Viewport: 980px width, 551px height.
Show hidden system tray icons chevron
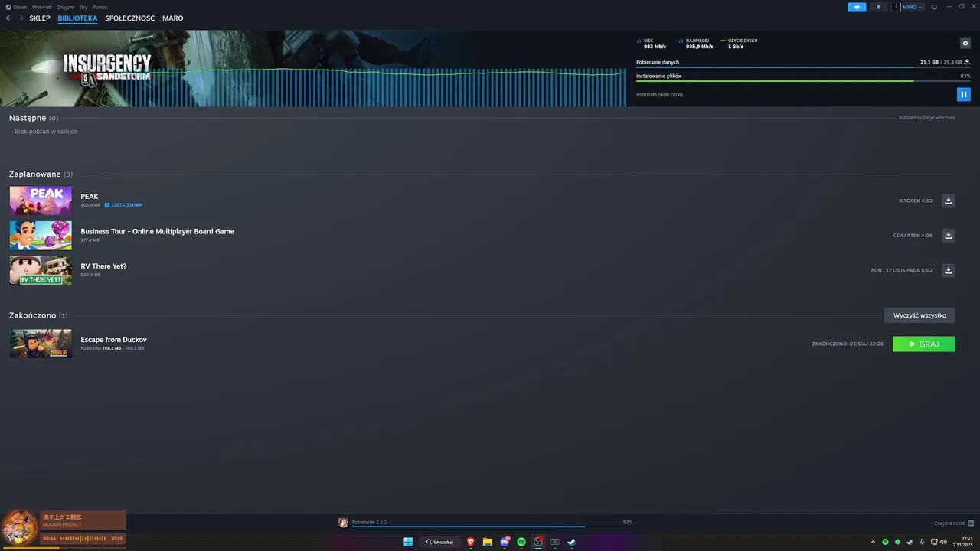pyautogui.click(x=874, y=542)
